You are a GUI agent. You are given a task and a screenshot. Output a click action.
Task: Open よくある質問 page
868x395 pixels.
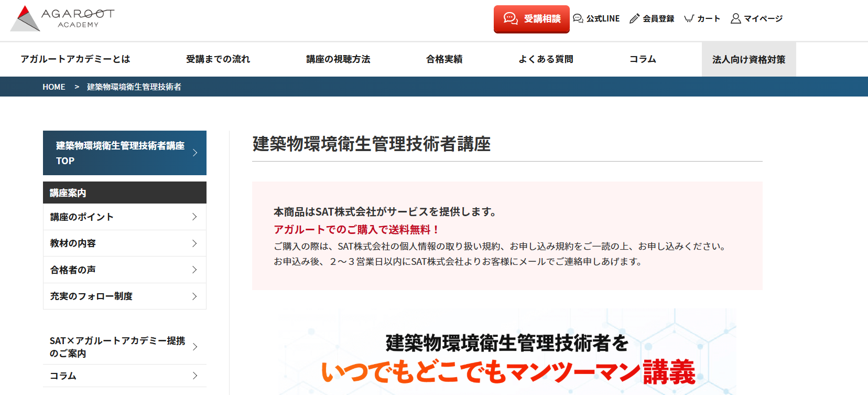[546, 59]
